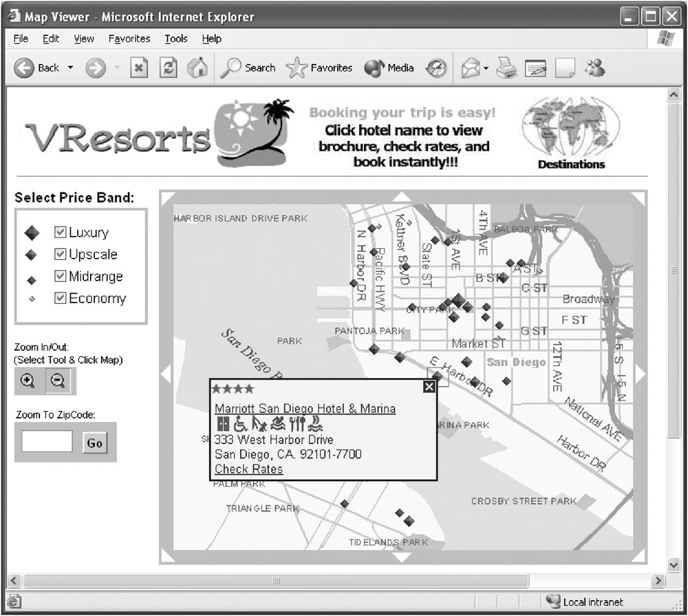Pan the map east with right arrow
The height and width of the screenshot is (616, 688).
click(640, 374)
